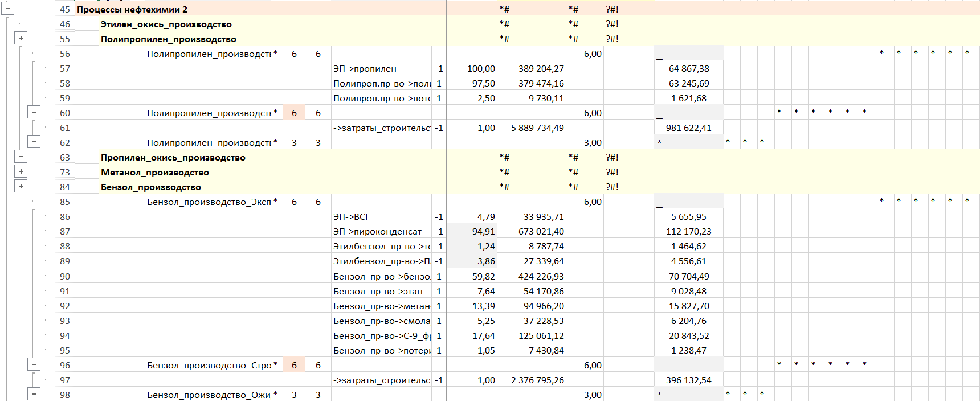The width and height of the screenshot is (980, 402).
Task: Select row header 57
Action: pyautogui.click(x=65, y=69)
